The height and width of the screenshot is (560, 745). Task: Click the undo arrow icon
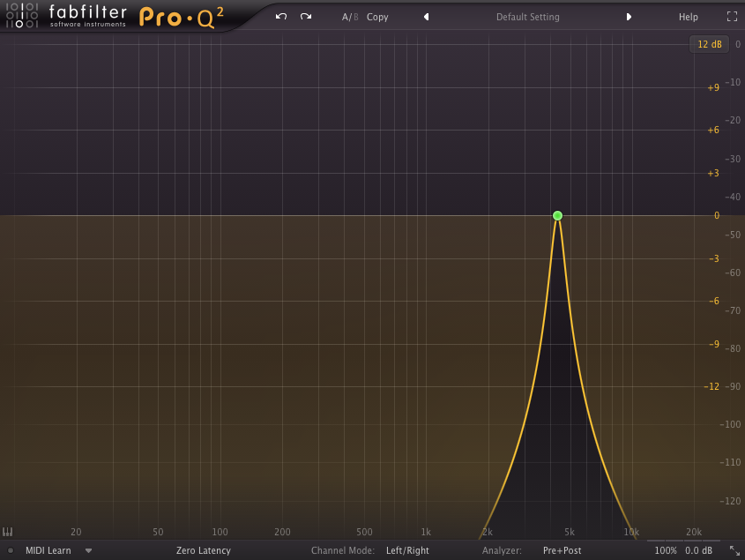[x=280, y=17]
